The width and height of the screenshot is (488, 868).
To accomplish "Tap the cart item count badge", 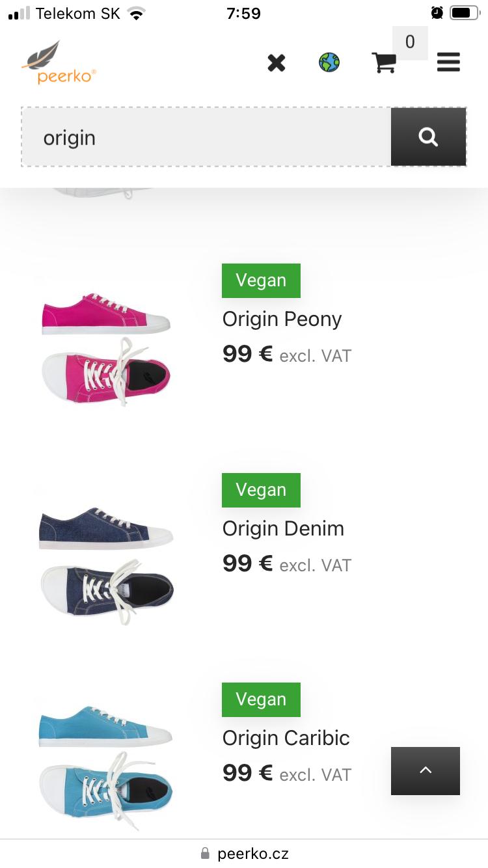I will 410,43.
